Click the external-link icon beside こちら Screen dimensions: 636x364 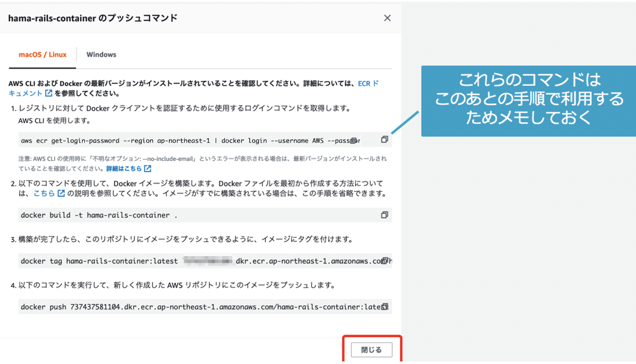pos(61,193)
